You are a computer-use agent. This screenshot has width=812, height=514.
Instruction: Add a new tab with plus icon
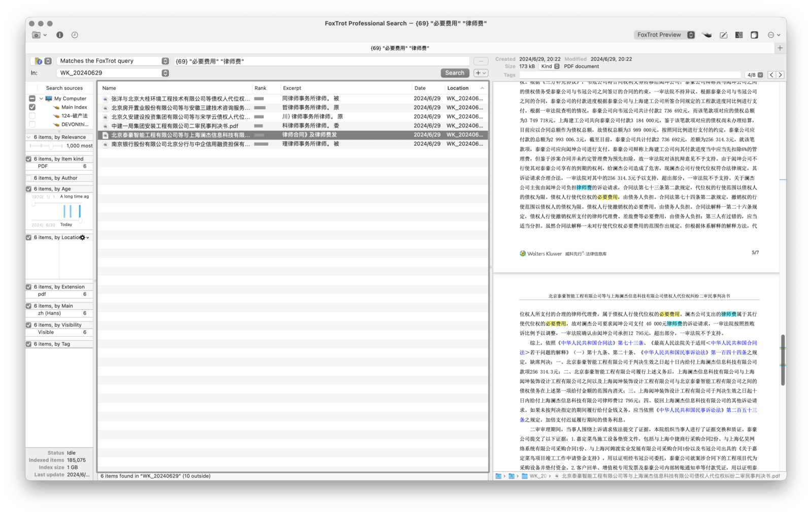click(x=780, y=48)
